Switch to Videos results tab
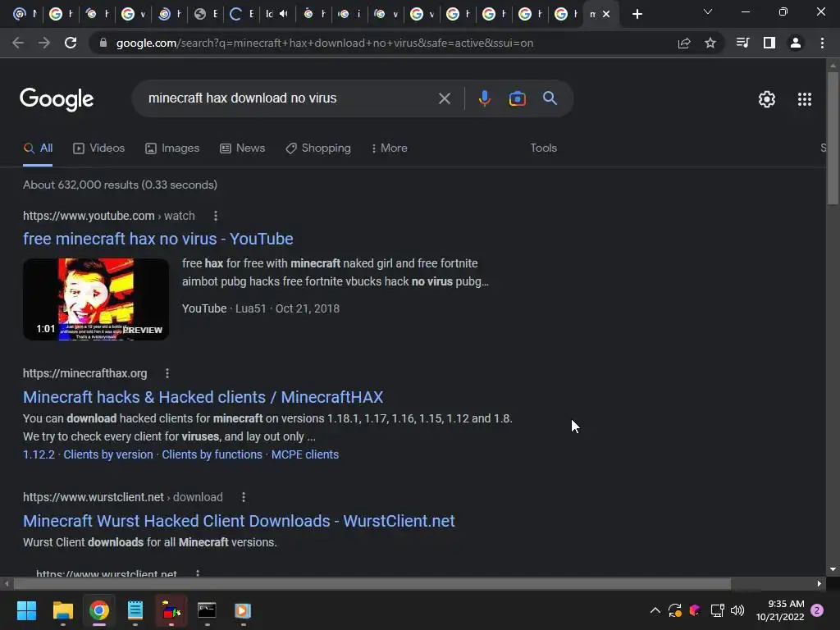 [x=99, y=148]
